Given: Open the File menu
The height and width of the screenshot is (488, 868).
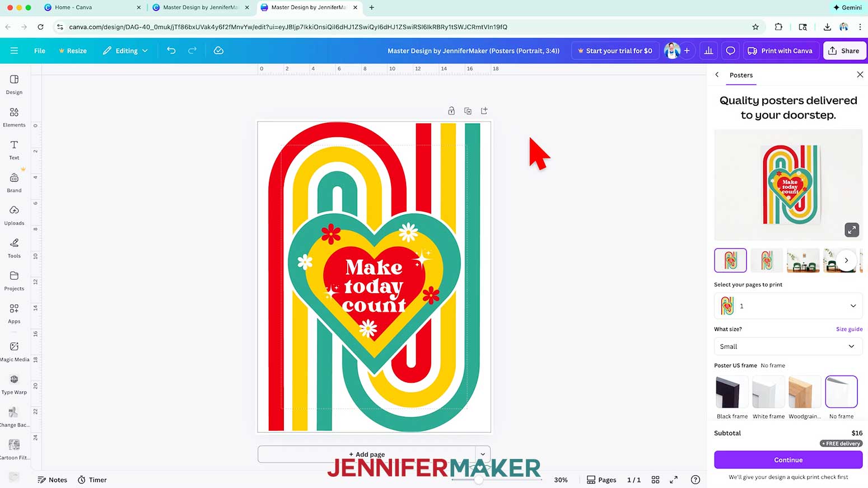Looking at the screenshot, I should click(x=40, y=50).
